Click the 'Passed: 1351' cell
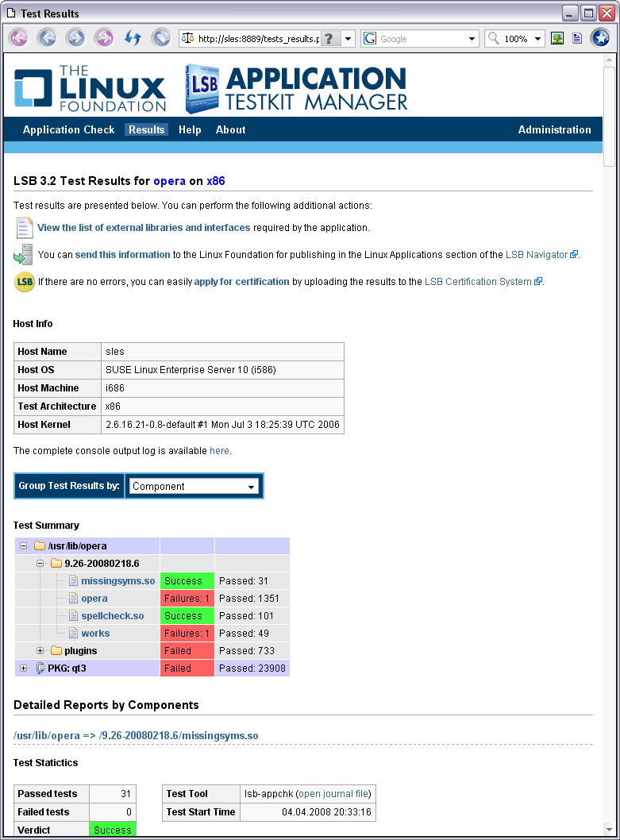The width and height of the screenshot is (620, 840). tap(252, 599)
